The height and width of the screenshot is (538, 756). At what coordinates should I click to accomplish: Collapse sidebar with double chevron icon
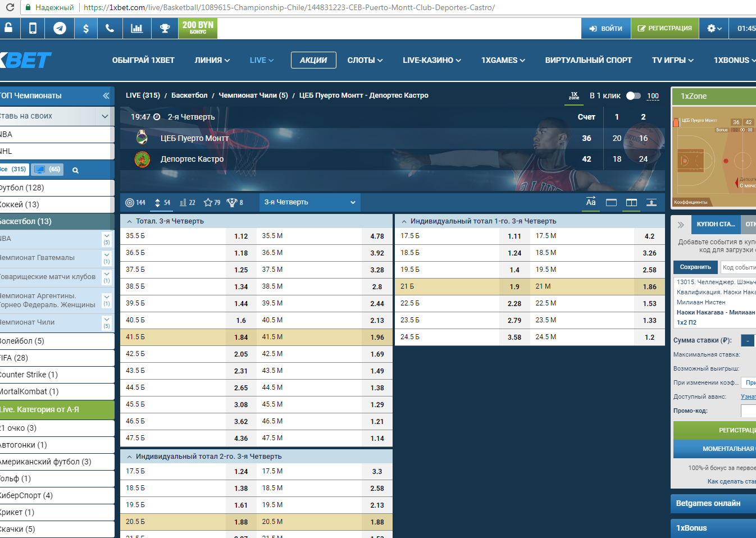pos(106,95)
